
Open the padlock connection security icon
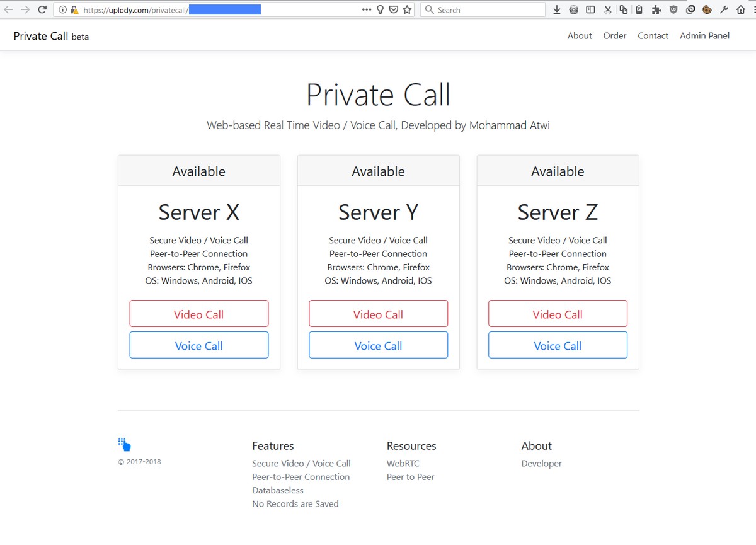tap(74, 10)
